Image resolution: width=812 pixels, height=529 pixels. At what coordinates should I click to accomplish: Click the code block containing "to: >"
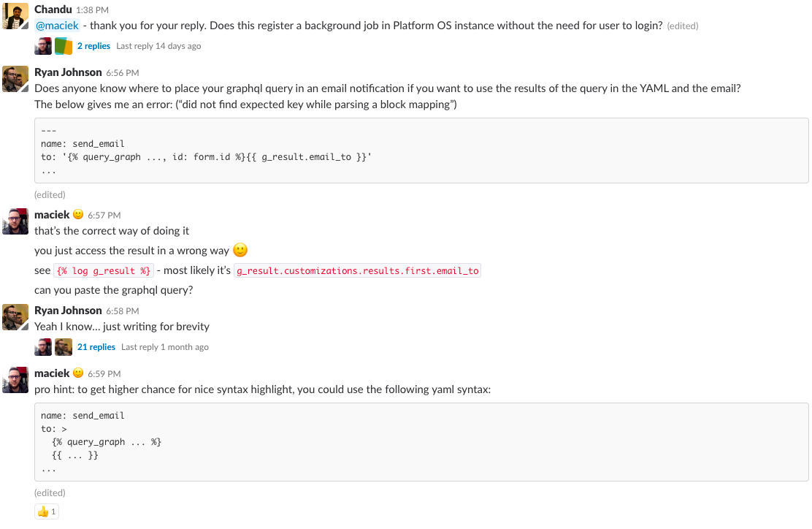point(421,442)
